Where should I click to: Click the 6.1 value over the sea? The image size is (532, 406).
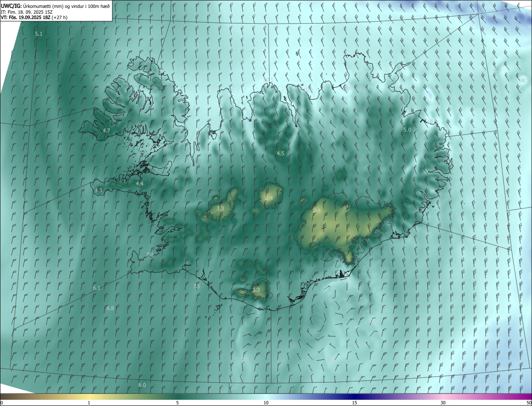click(96, 288)
